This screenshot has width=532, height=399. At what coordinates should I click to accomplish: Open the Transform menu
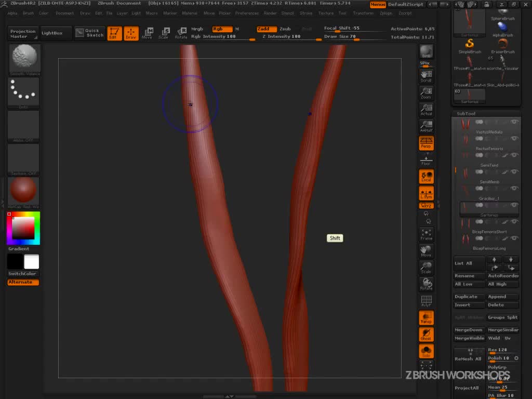363,13
